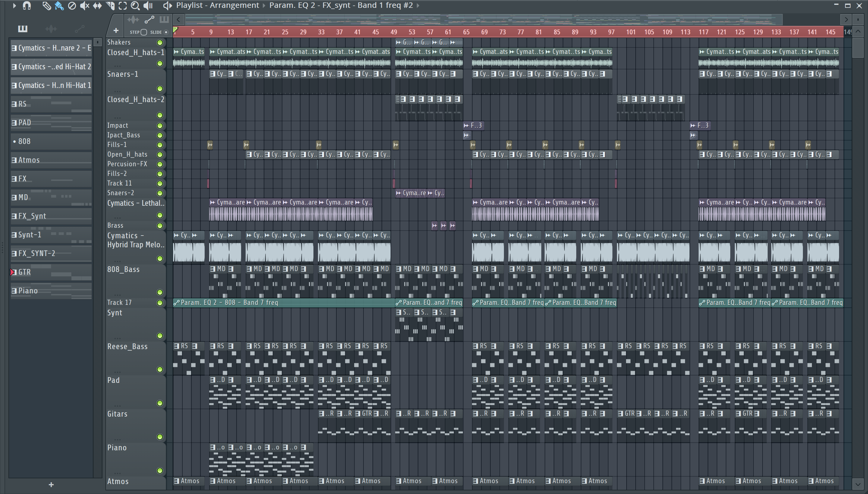
Task: Select first F..3 clip on Impact track
Action: (x=473, y=126)
